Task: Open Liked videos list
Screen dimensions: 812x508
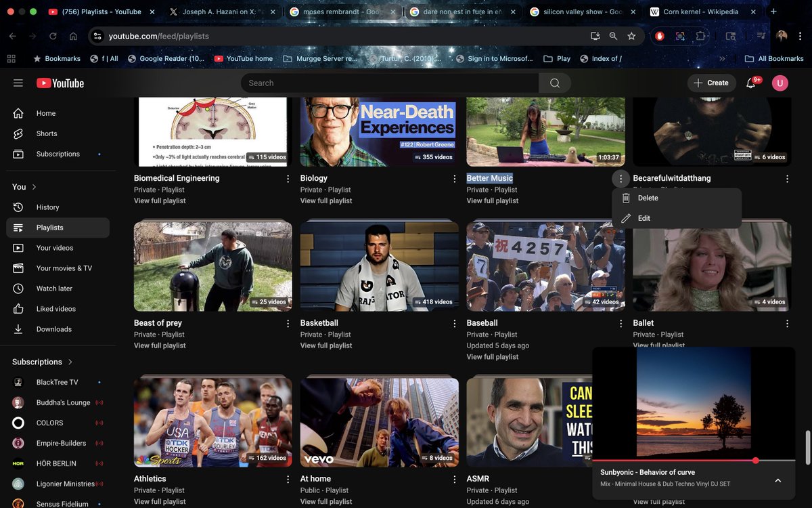Action: (x=58, y=309)
